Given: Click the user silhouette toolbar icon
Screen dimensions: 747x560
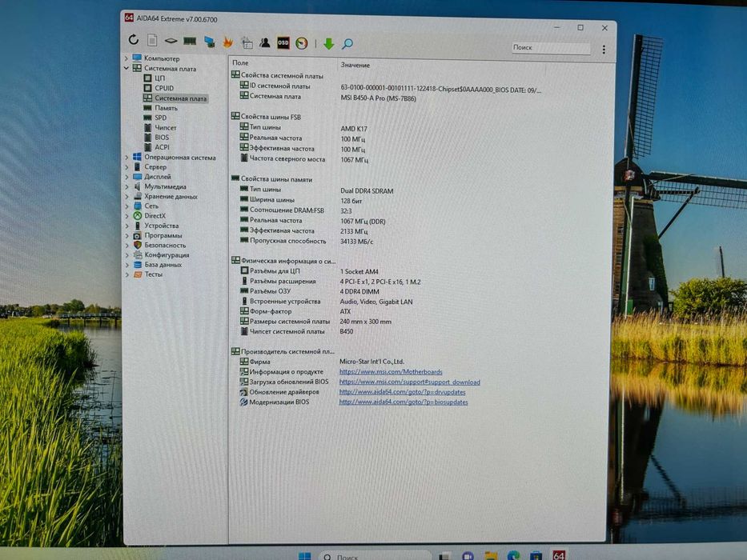Looking at the screenshot, I should click(x=265, y=43).
